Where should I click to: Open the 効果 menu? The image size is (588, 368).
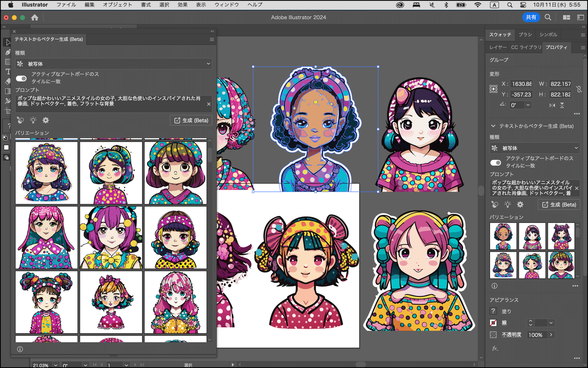coord(182,5)
